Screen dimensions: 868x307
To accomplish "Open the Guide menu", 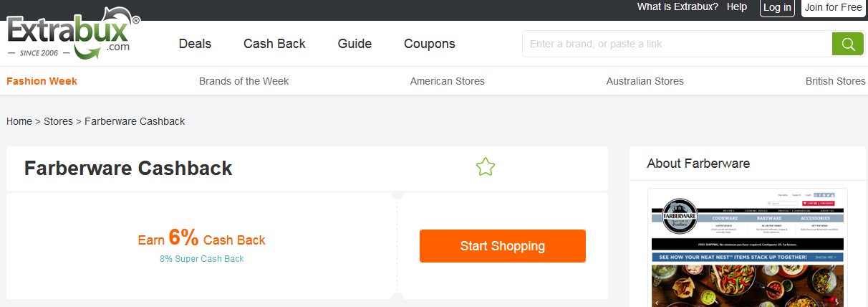I will 355,44.
